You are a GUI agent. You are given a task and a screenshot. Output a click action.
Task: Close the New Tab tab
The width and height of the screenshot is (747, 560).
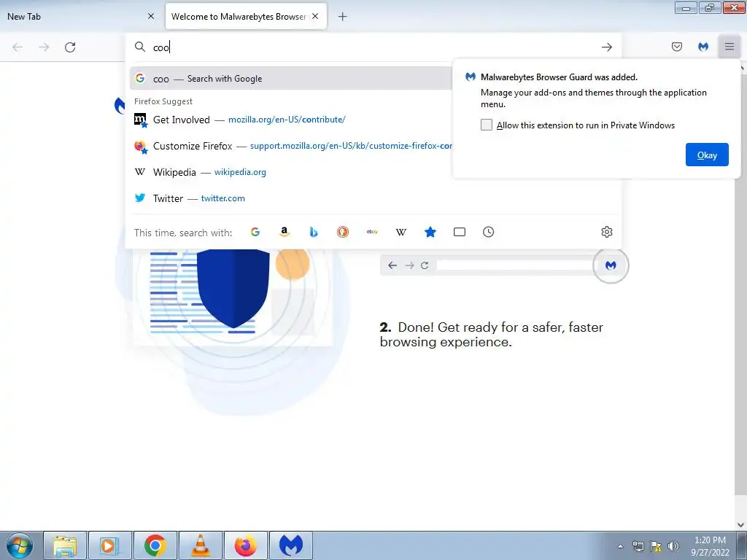151,16
